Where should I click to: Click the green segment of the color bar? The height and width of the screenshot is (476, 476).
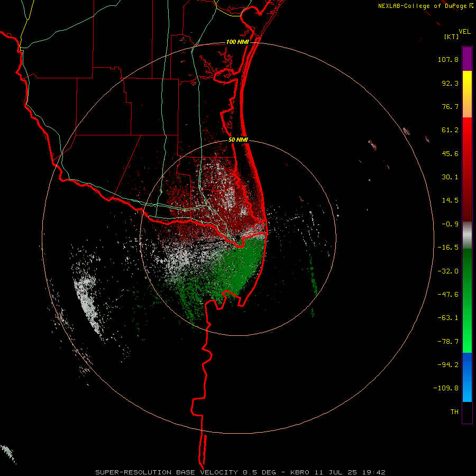pos(467,300)
